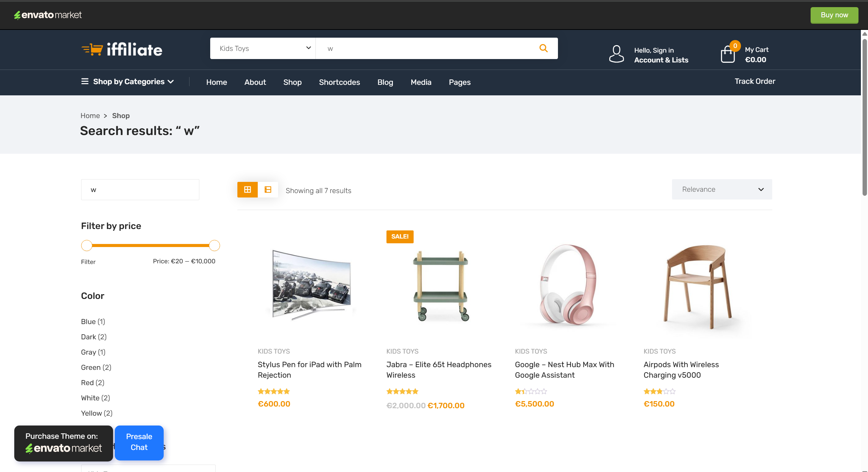Click the Shop breadcrumb
Screen dimensions: 868x472
coord(121,116)
